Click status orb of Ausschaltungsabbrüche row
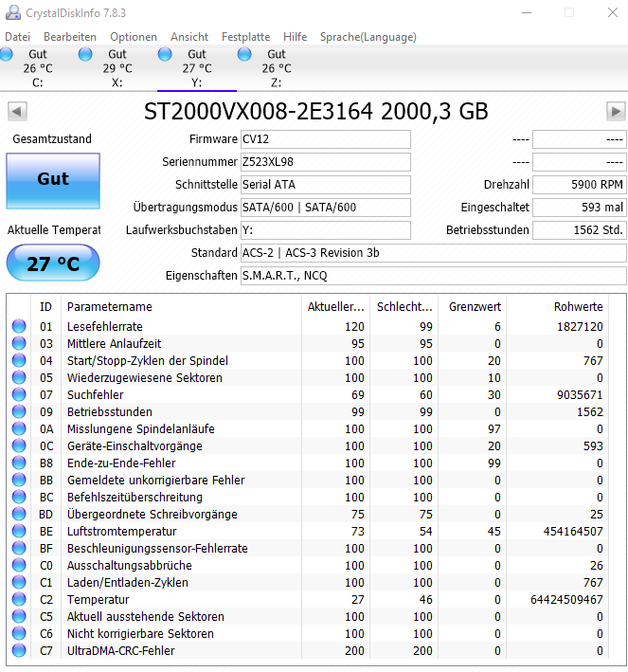 pyautogui.click(x=19, y=565)
